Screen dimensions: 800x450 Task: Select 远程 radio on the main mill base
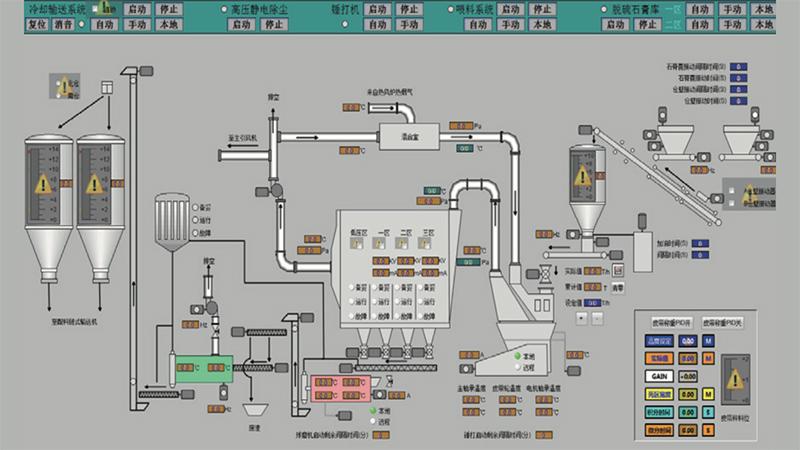tap(517, 367)
